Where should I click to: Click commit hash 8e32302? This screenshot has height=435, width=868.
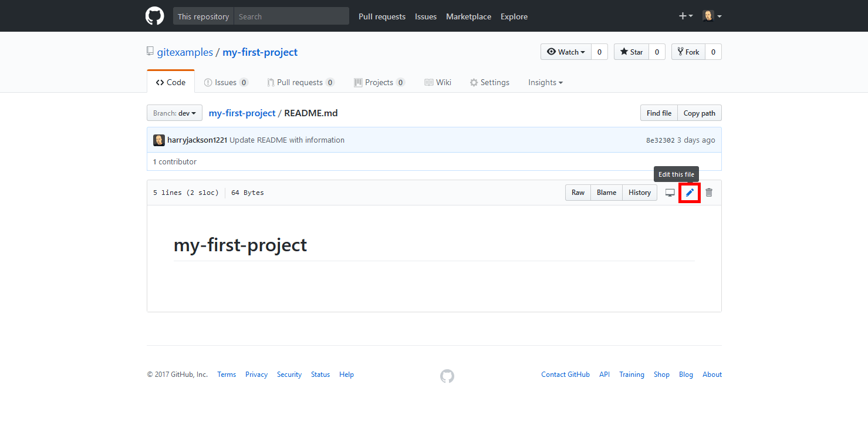click(x=660, y=140)
